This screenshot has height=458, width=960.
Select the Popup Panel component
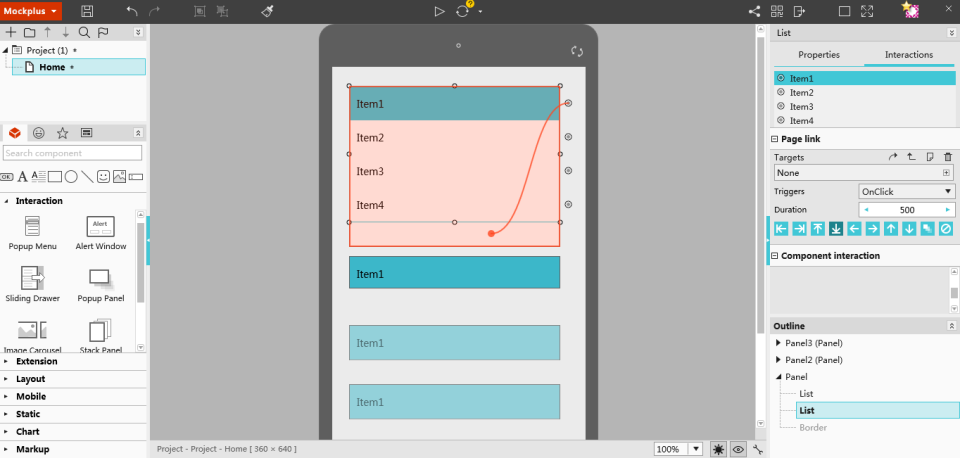(x=101, y=285)
